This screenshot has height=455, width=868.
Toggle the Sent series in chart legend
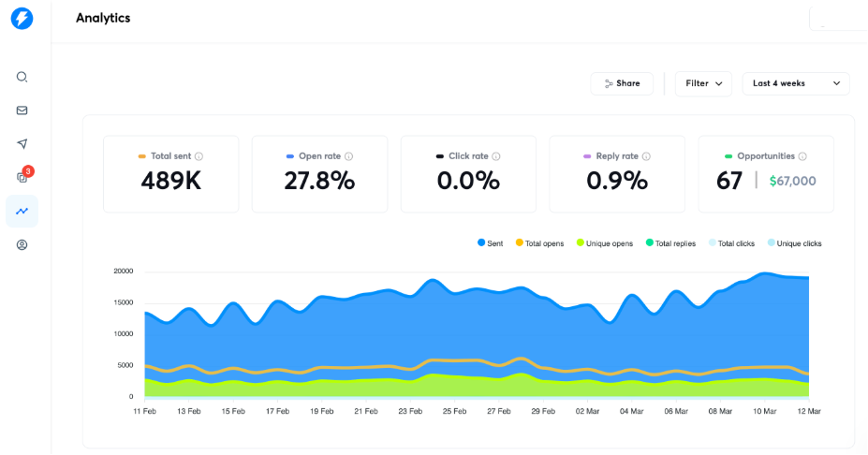(491, 243)
